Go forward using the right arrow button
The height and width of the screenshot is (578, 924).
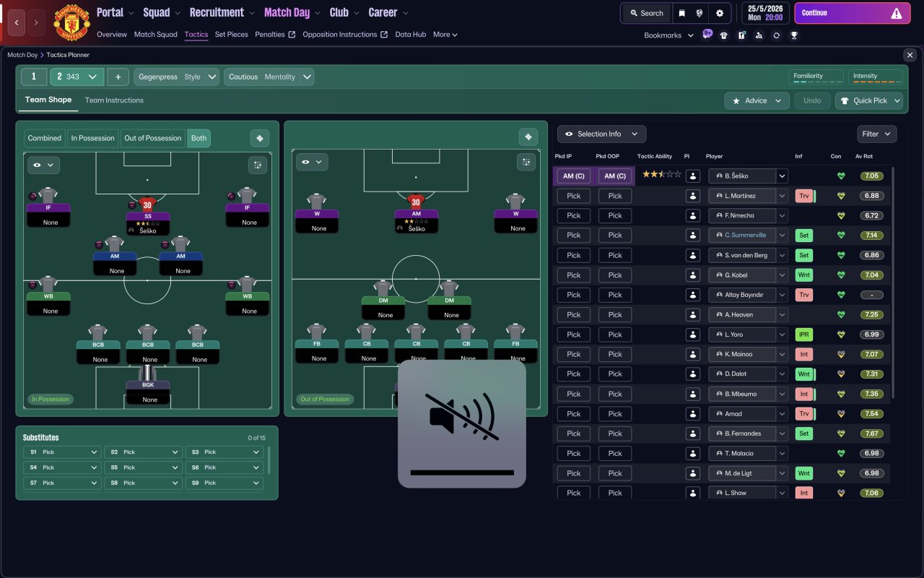(37, 22)
